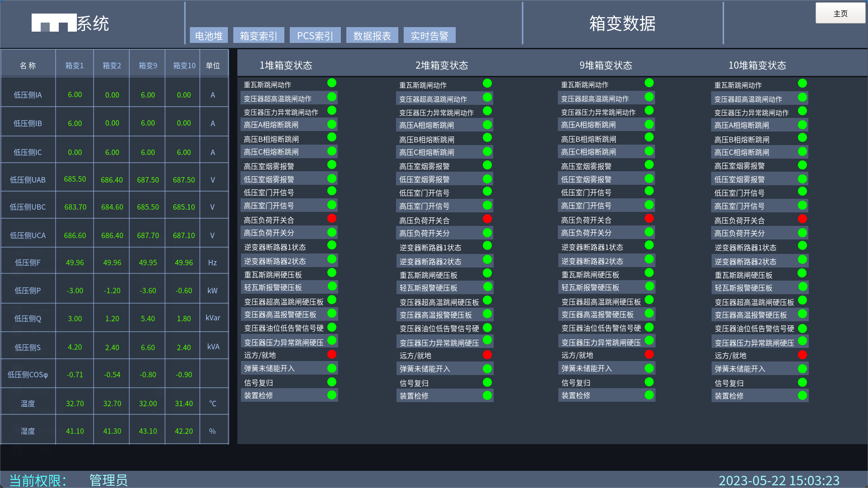Click the red 高压负荷开关合 light in 2堆
This screenshot has height=488, width=868.
click(x=487, y=219)
